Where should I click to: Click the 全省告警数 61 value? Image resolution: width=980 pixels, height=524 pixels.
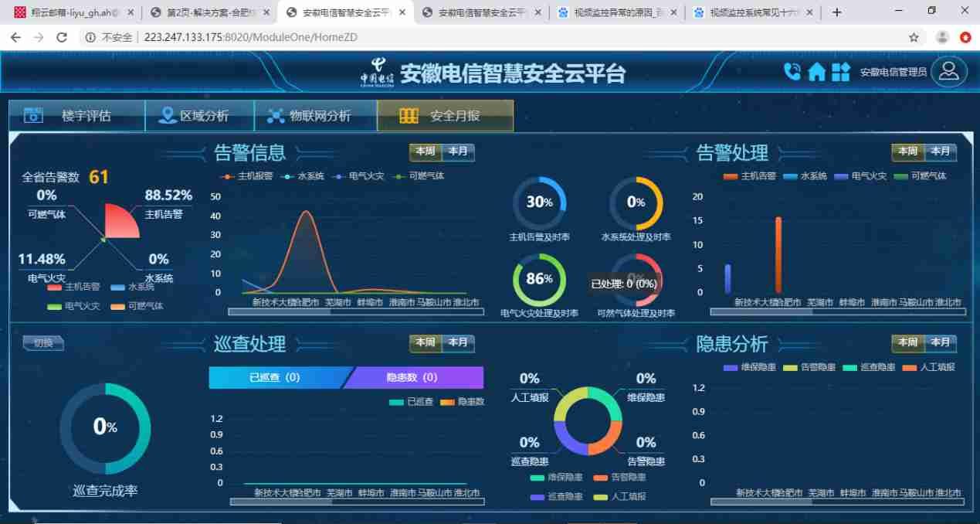[99, 177]
